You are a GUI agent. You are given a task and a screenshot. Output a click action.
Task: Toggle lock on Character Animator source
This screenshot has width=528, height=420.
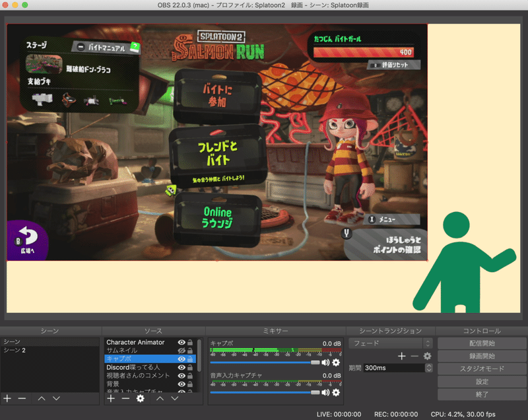190,342
